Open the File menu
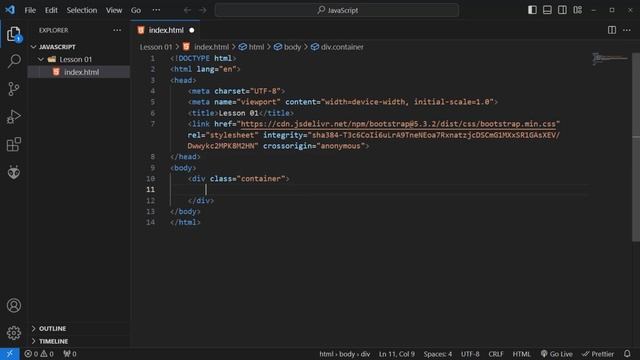The width and height of the screenshot is (640, 360). pyautogui.click(x=30, y=10)
